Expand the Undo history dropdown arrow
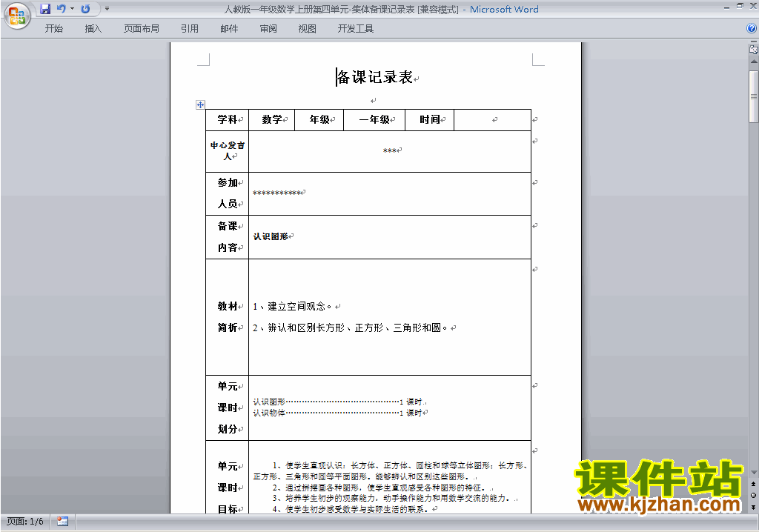 (72, 9)
